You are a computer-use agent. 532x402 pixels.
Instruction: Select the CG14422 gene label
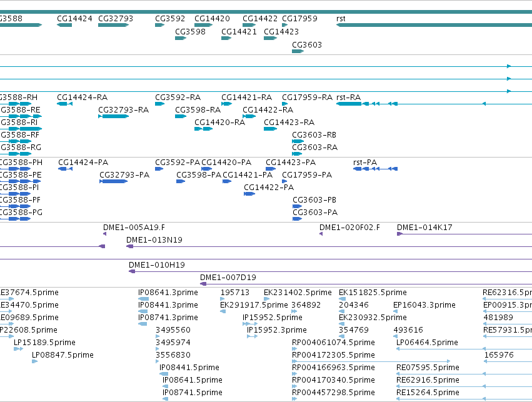click(x=260, y=18)
